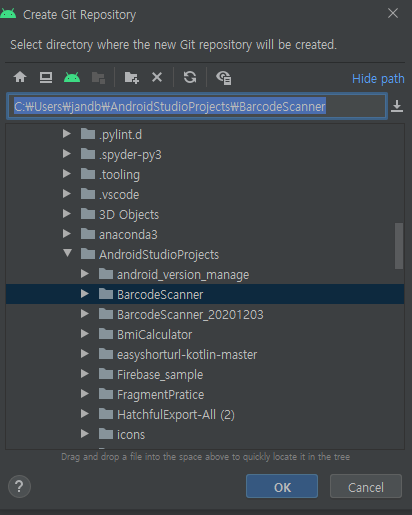Expand the anaconda3 folder
This screenshot has width=412, height=515.
click(x=67, y=234)
